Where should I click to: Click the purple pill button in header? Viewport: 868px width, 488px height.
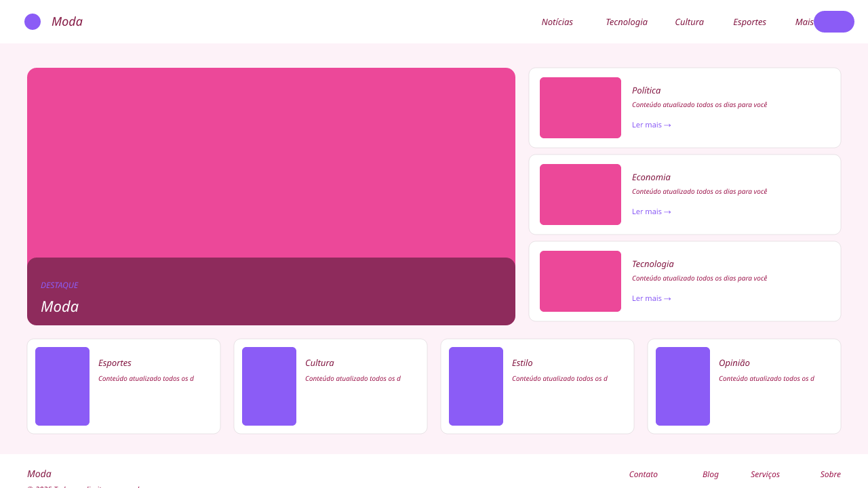tap(834, 22)
